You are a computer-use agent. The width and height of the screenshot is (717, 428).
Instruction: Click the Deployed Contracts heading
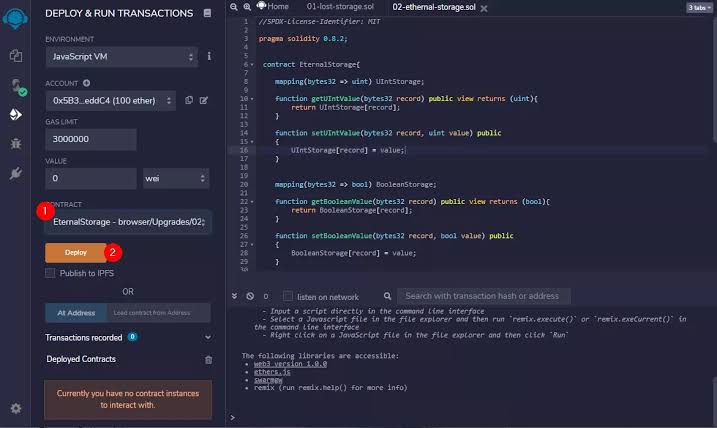tap(81, 359)
